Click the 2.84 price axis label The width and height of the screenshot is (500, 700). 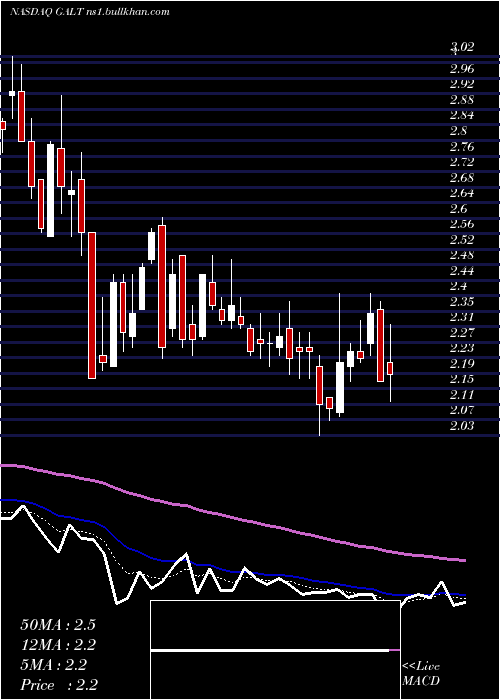[x=462, y=115]
